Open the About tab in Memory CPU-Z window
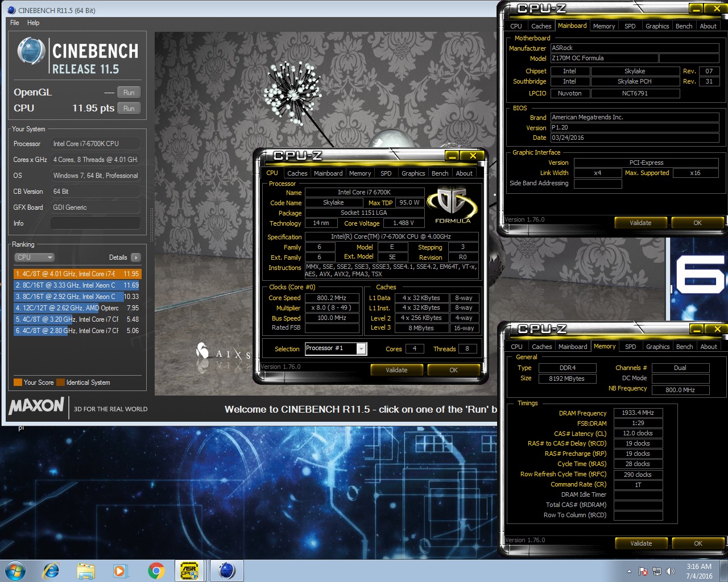Image resolution: width=728 pixels, height=582 pixels. pyautogui.click(x=709, y=347)
